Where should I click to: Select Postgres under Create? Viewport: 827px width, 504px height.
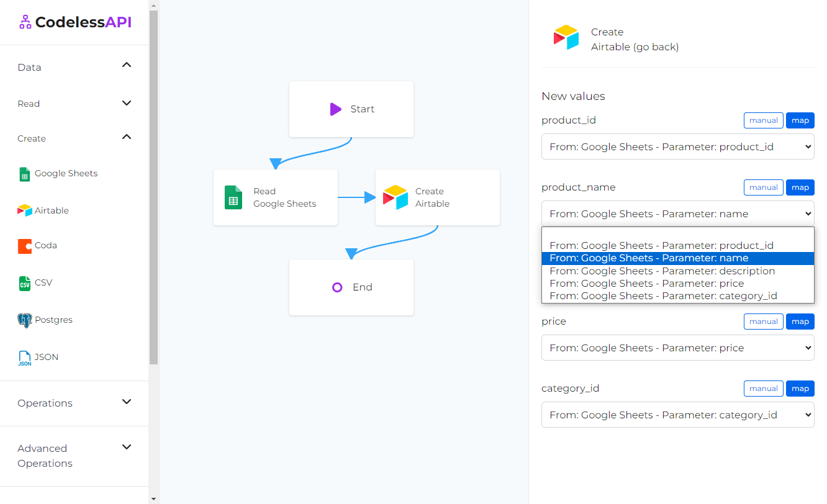(x=53, y=320)
